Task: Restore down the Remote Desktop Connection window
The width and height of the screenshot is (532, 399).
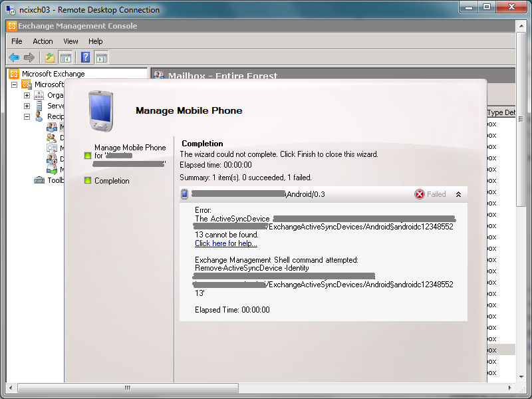Action: [x=487, y=7]
